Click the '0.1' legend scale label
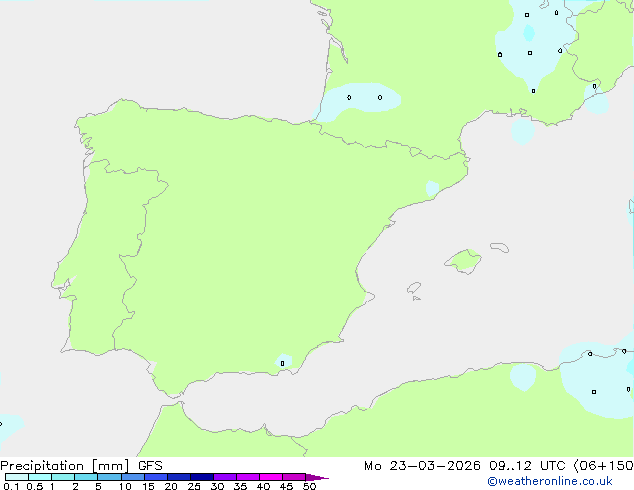Screen dimensions: 634x490 pos(11,486)
